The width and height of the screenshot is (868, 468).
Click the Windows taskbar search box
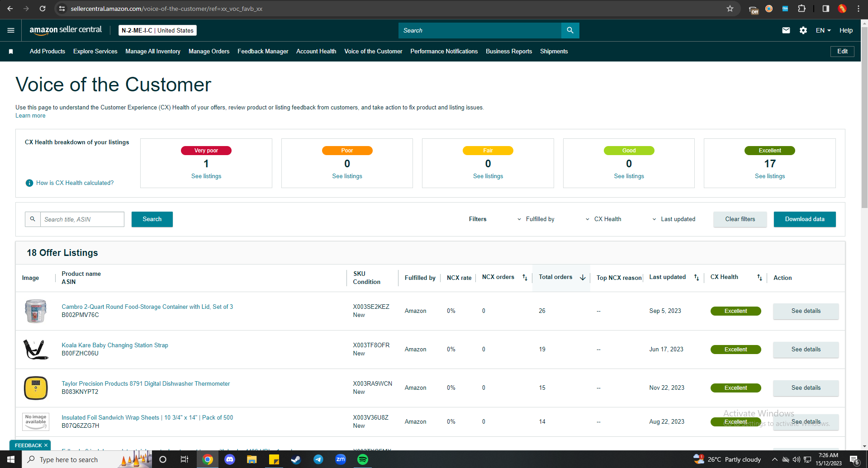tap(86, 459)
